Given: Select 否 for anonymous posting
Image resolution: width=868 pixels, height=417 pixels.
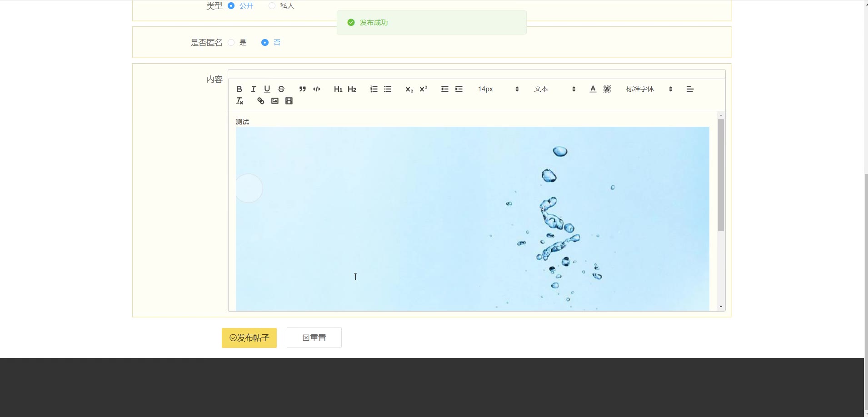Looking at the screenshot, I should pos(265,43).
